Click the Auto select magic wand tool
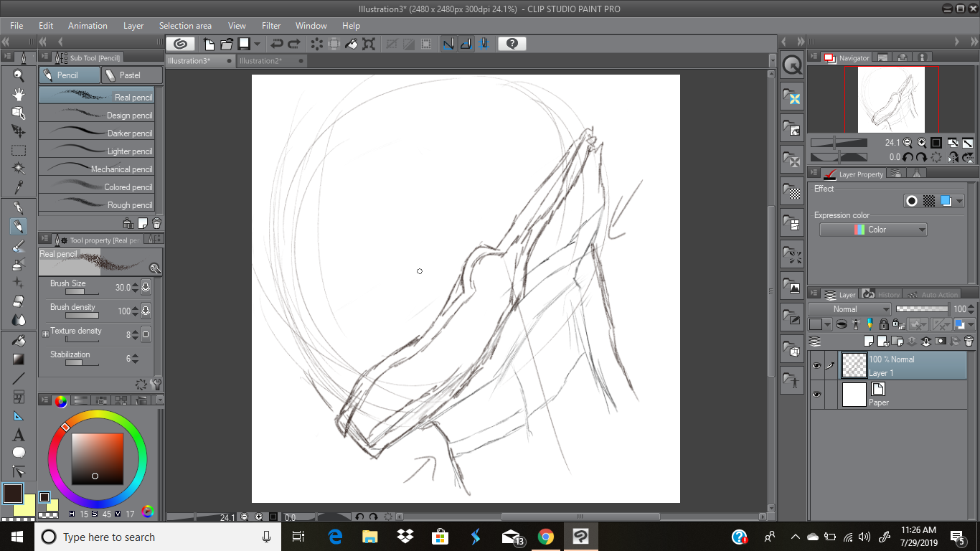The image size is (980, 551). pos(19,169)
